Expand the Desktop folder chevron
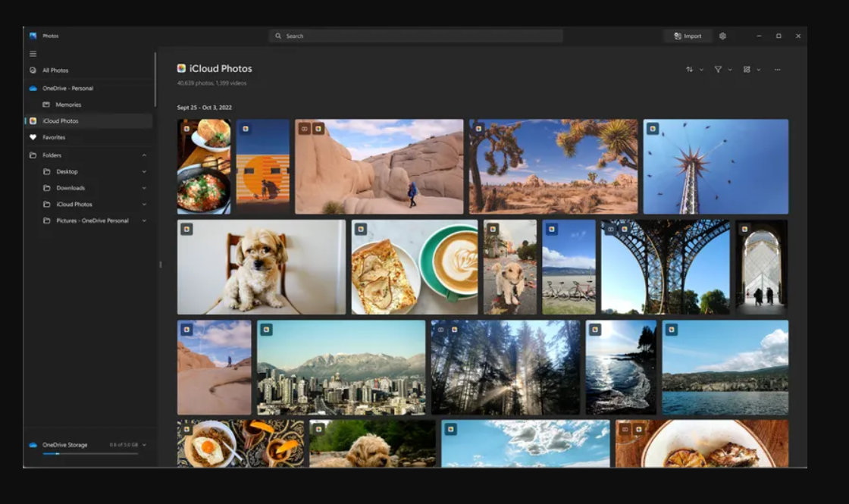 [144, 172]
